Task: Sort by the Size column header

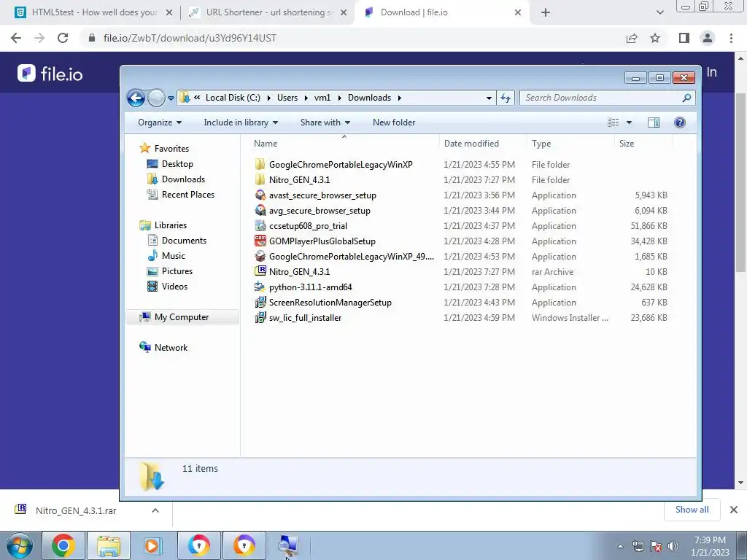Action: pyautogui.click(x=627, y=144)
